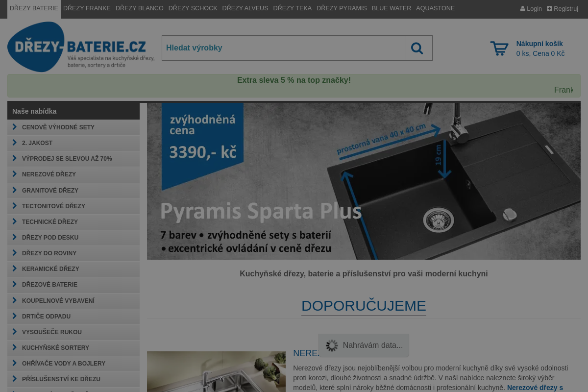
Task: Expand the 2. jakost chevron
Action: point(15,143)
